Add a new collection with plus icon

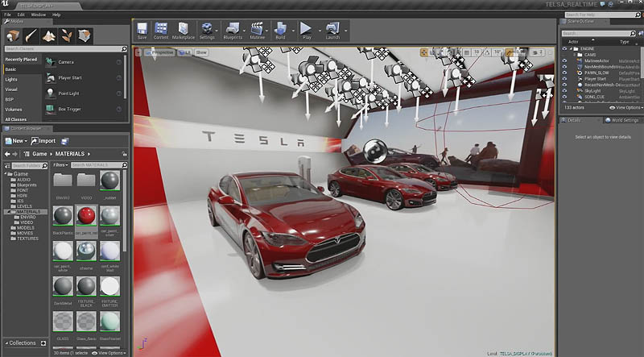(43, 343)
